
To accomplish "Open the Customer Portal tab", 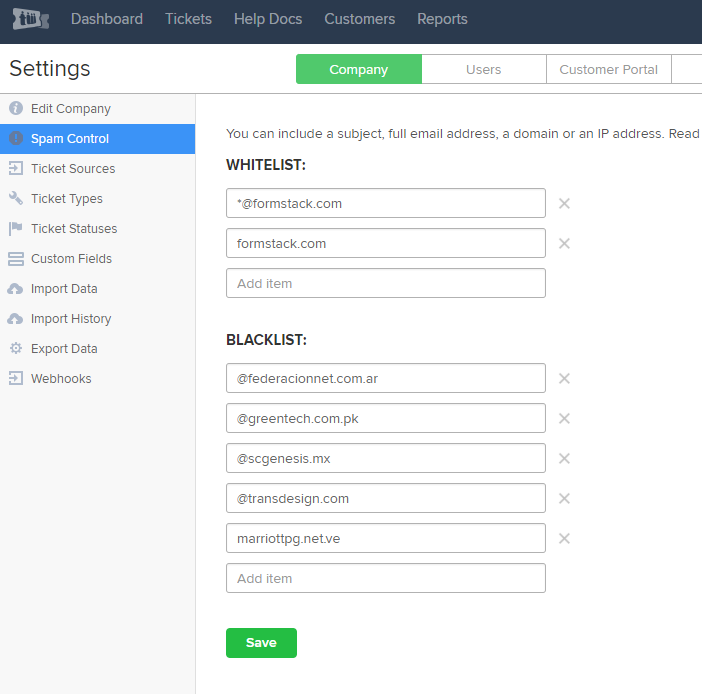I will 608,69.
